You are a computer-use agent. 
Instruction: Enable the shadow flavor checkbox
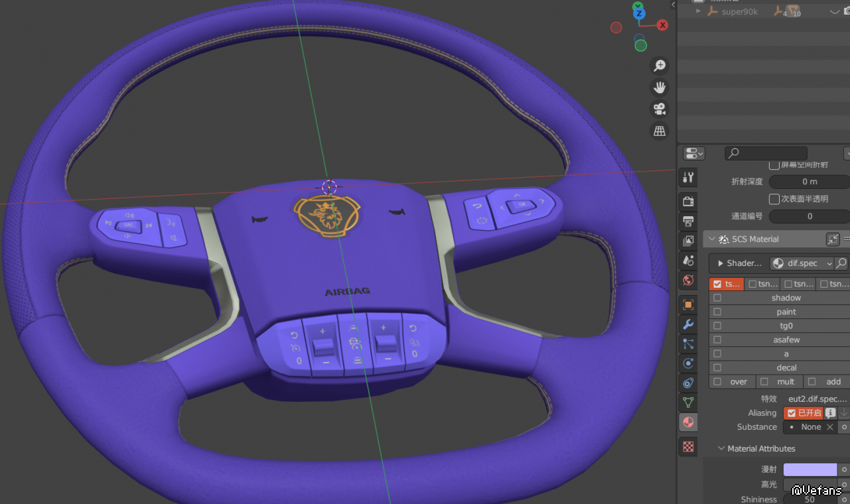click(717, 298)
